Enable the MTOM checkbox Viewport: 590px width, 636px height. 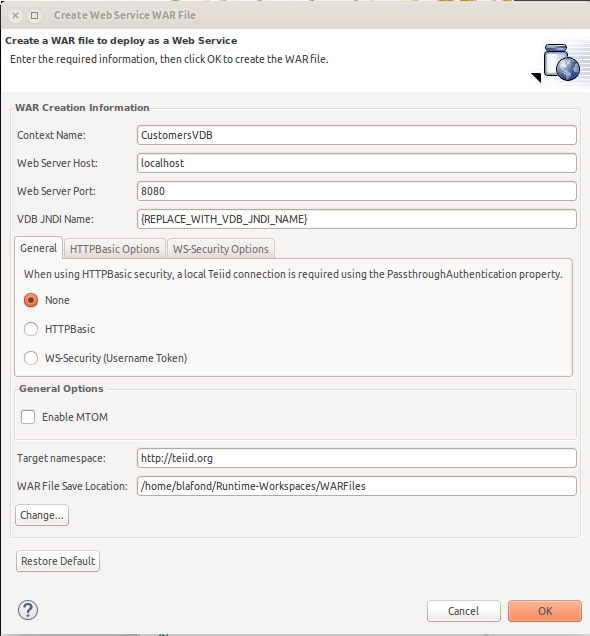point(28,417)
